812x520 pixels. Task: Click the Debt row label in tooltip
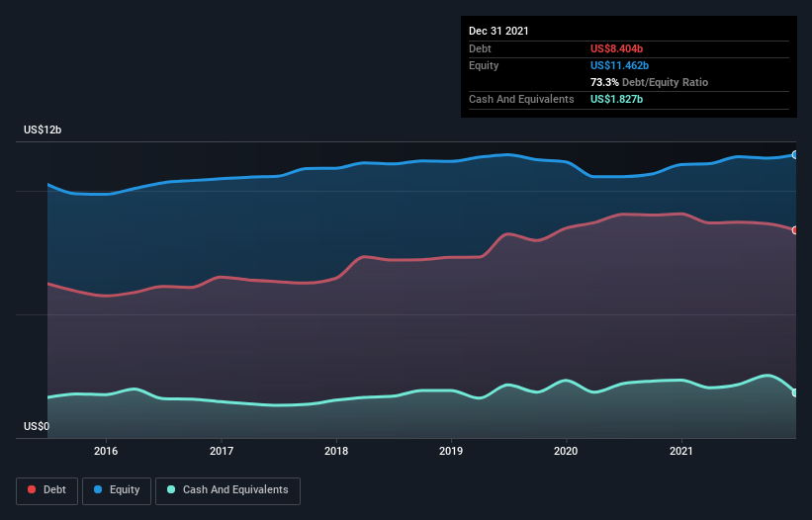point(480,48)
